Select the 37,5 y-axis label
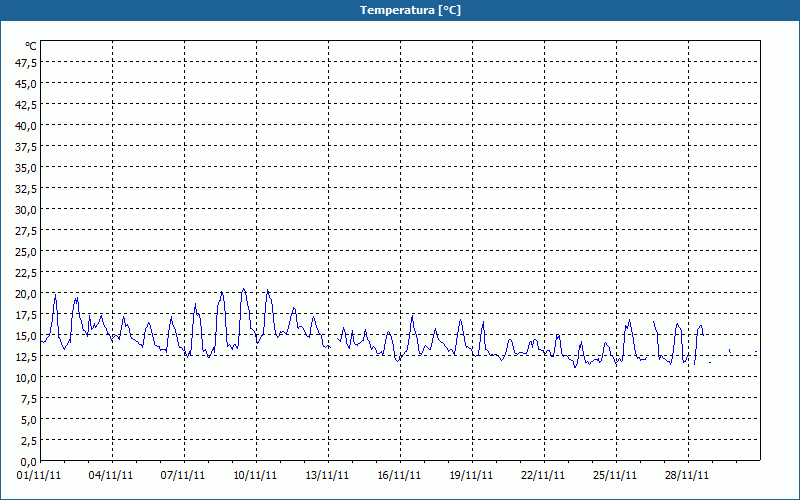 (x=27, y=146)
